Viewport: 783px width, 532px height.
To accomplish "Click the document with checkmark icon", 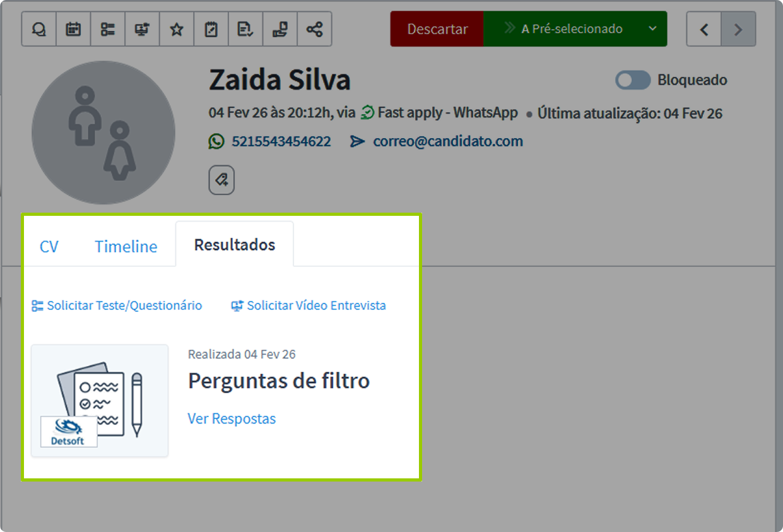I will coord(245,29).
